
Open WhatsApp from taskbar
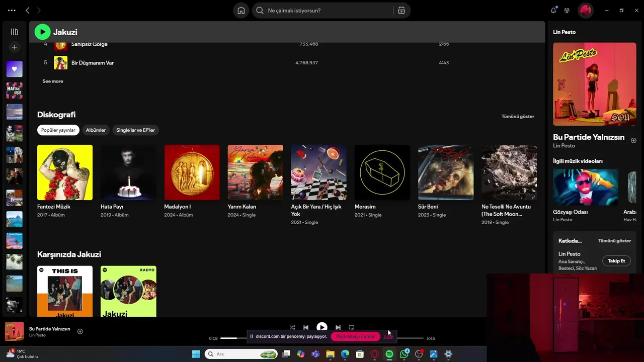coord(404,354)
